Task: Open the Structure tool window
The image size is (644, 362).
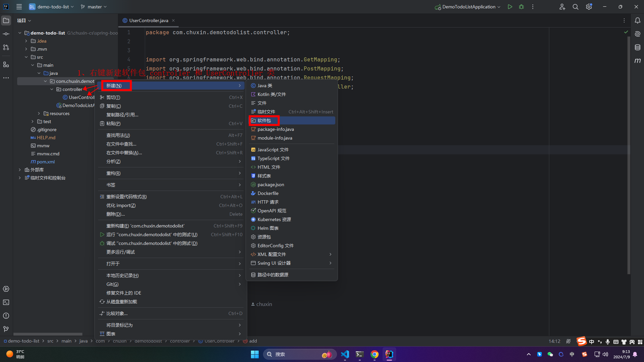Action: [6, 64]
